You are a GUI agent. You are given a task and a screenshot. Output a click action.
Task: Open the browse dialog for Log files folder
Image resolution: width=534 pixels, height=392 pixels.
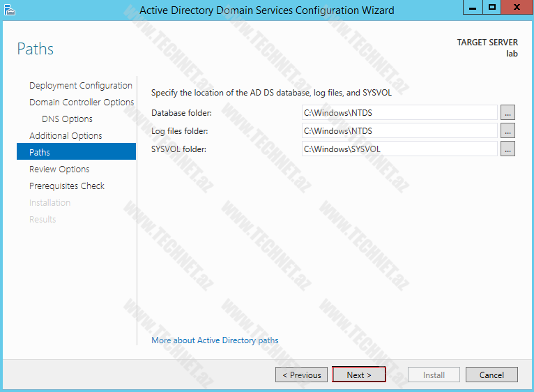click(x=508, y=130)
